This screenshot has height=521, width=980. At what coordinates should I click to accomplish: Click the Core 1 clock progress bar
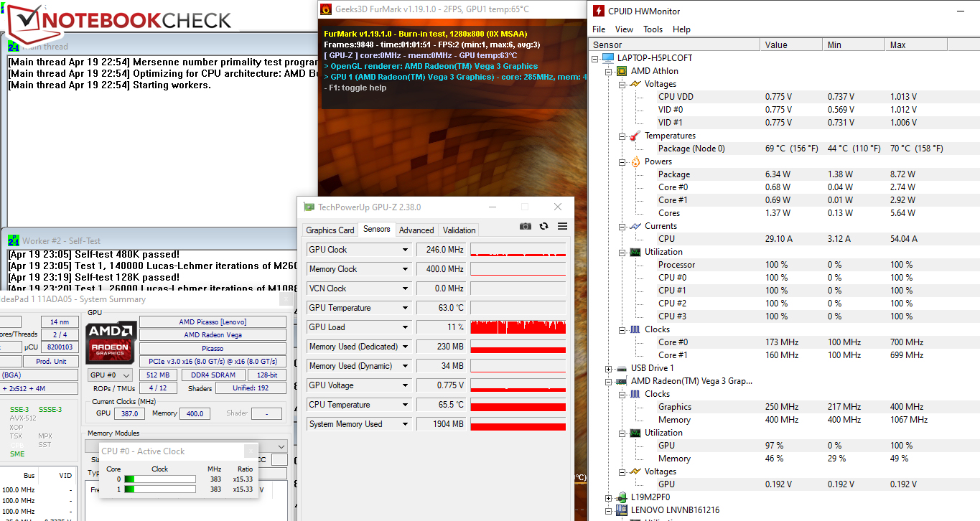[x=159, y=489]
